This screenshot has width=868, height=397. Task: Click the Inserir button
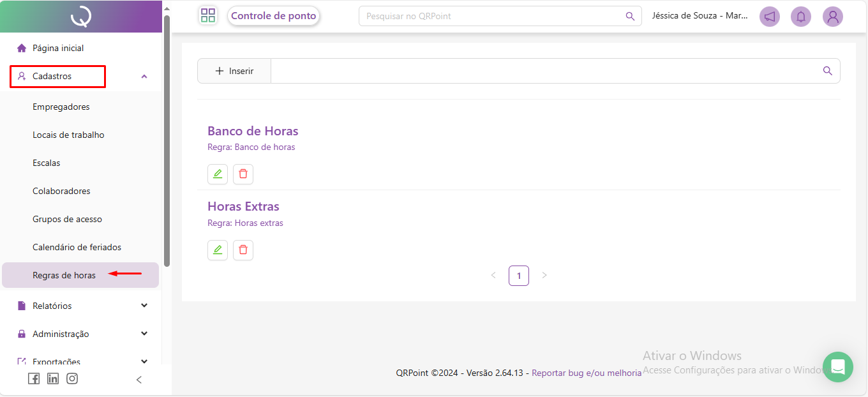tap(234, 71)
